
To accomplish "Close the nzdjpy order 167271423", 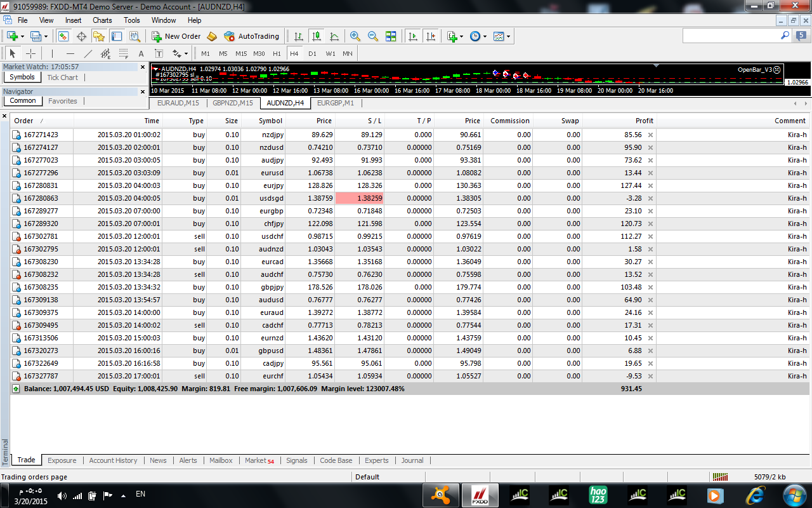I will (x=650, y=135).
